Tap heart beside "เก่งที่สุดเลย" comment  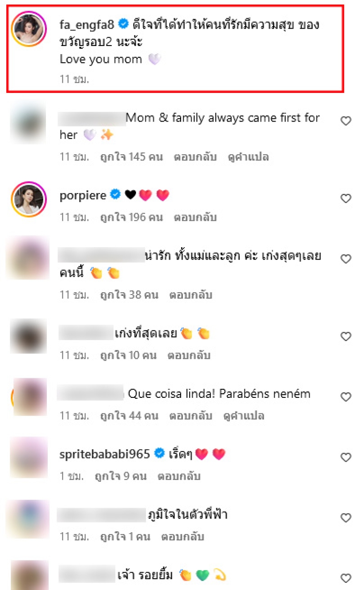coord(346,337)
